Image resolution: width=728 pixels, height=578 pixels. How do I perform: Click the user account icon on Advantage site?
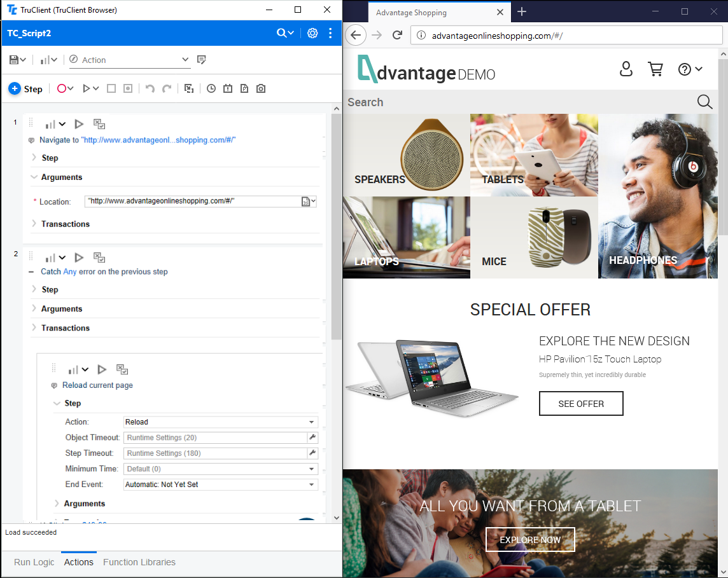tap(626, 69)
